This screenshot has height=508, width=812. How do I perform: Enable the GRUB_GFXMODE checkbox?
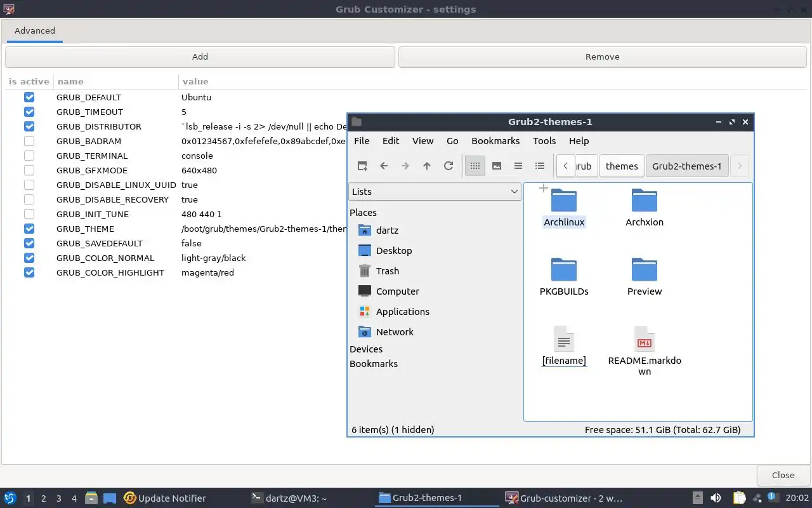click(29, 170)
